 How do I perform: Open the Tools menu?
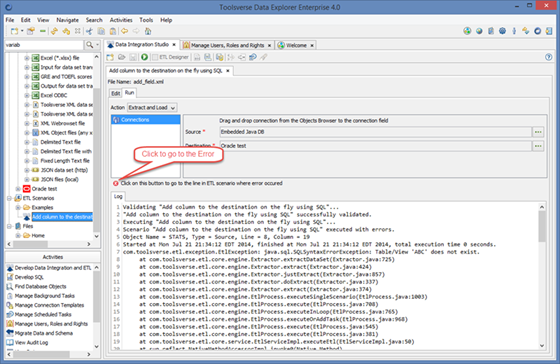pyautogui.click(x=146, y=20)
